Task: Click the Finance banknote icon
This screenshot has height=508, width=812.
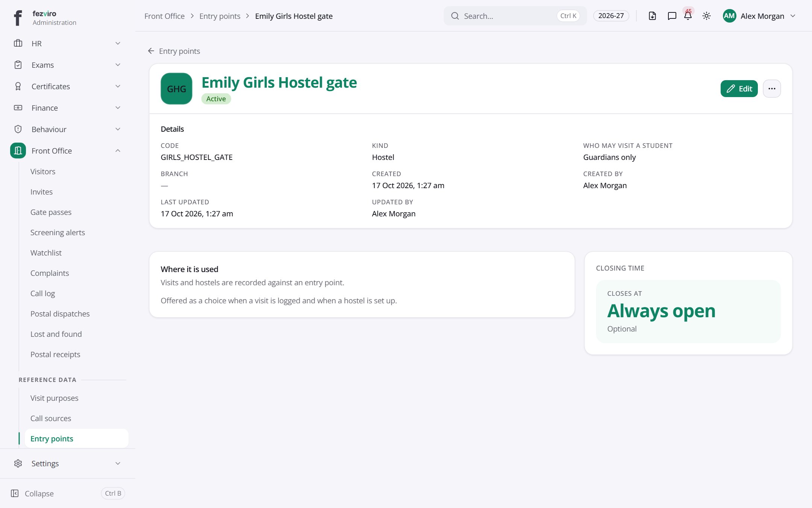Action: pyautogui.click(x=18, y=108)
